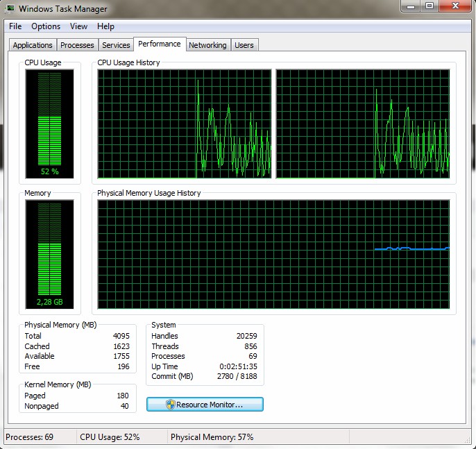Click the left CPU Usage History graph

coord(185,124)
